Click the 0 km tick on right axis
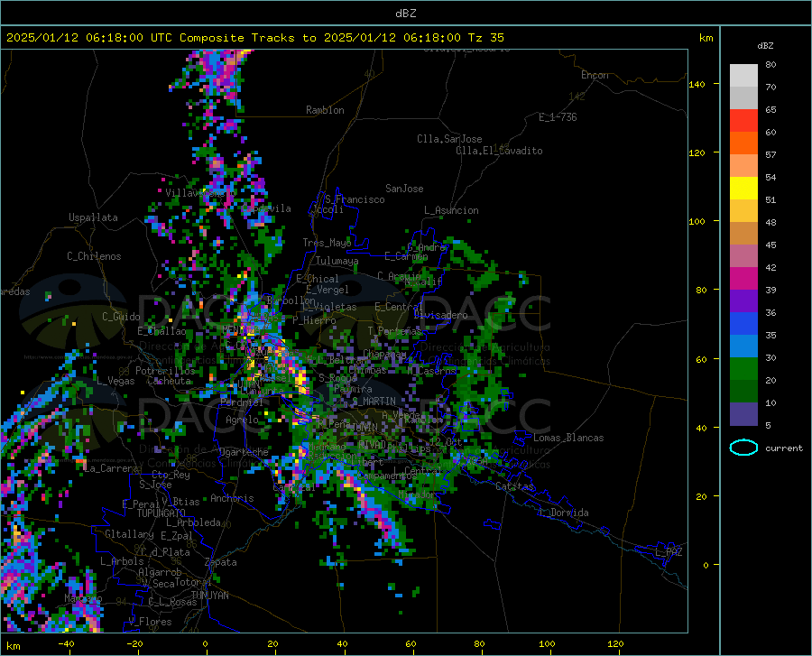The height and width of the screenshot is (656, 812). [706, 565]
